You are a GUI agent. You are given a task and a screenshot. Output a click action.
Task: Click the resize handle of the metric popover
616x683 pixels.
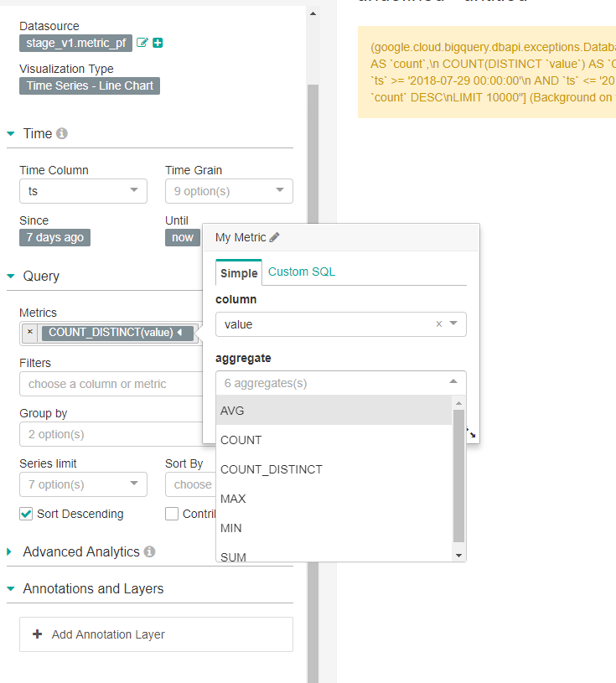coord(471,432)
